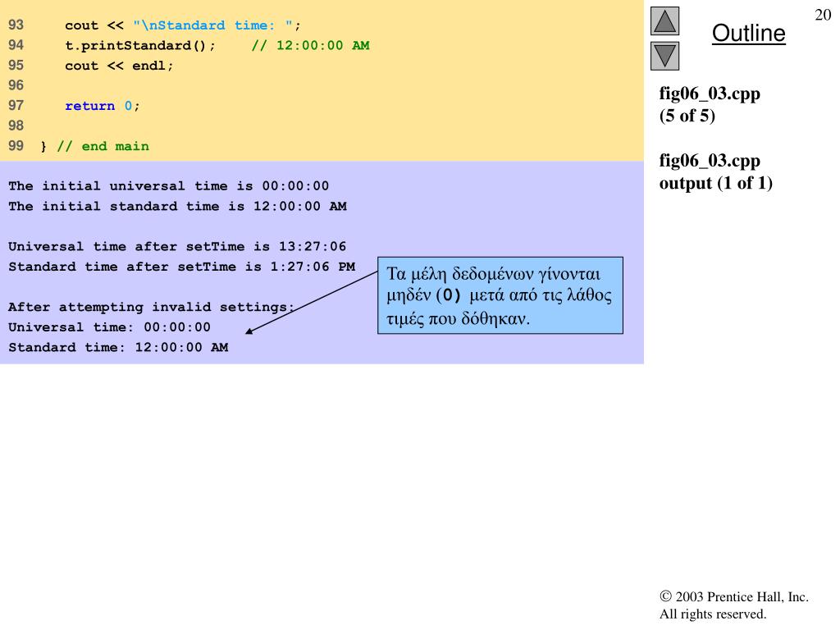The image size is (840, 630).
Task: Click 'Universal time after setTime is 13:27:06'
Action: click(177, 246)
